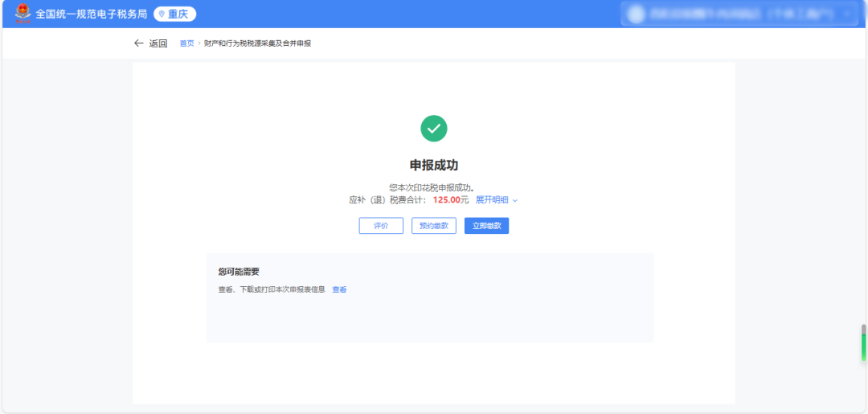Image resolution: width=868 pixels, height=414 pixels.
Task: Open the blurred user account menu
Action: click(741, 14)
